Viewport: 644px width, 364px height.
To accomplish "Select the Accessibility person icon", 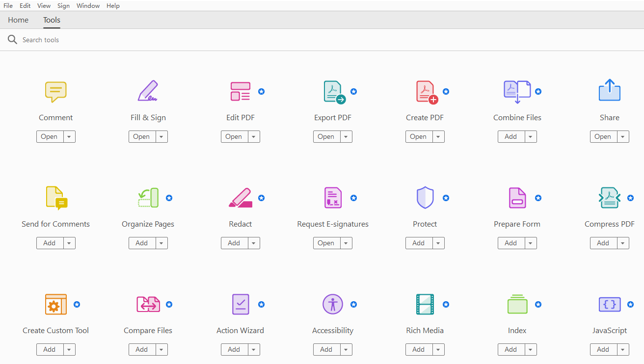I will 333,304.
